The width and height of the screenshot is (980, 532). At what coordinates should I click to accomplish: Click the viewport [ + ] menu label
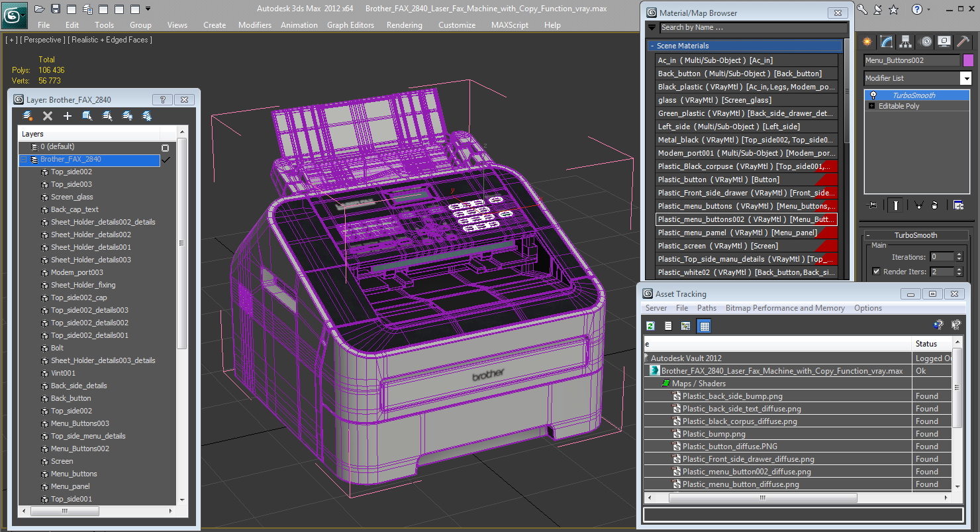[x=11, y=40]
